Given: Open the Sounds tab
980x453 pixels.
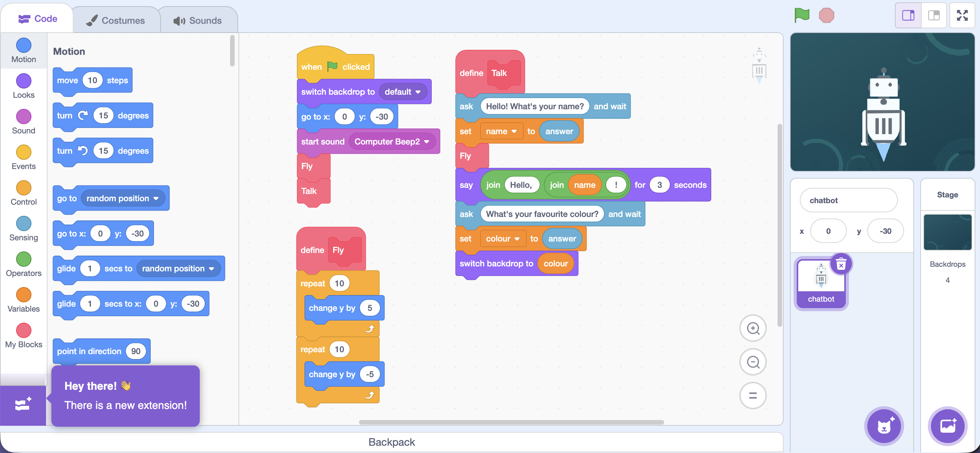Looking at the screenshot, I should coord(197,20).
